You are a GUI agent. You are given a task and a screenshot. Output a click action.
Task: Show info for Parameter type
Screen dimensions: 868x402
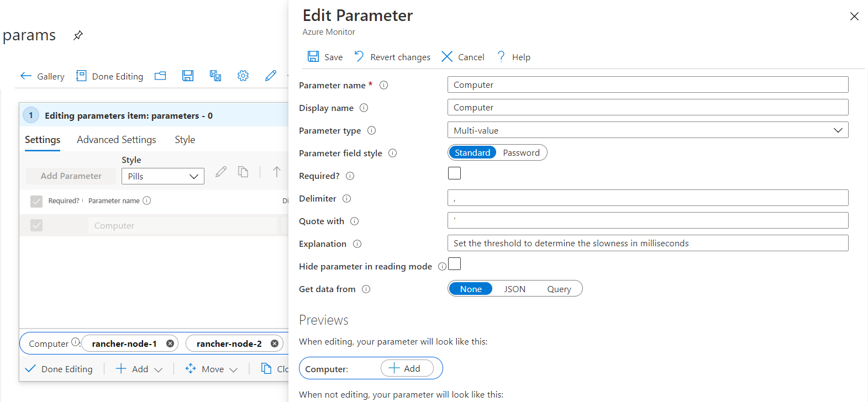point(372,130)
